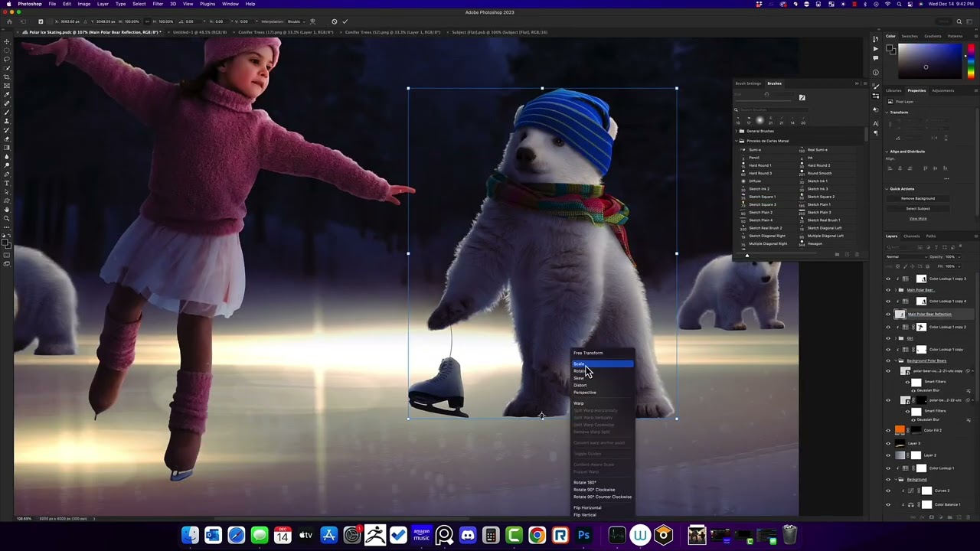Open Discord from the Dock
The image size is (980, 551).
click(468, 535)
